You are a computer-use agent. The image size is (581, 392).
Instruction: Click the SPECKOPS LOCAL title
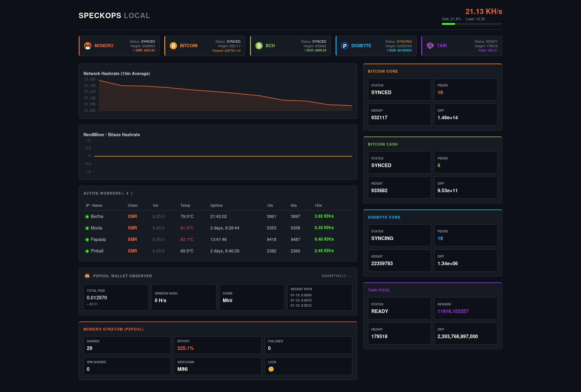click(x=114, y=16)
